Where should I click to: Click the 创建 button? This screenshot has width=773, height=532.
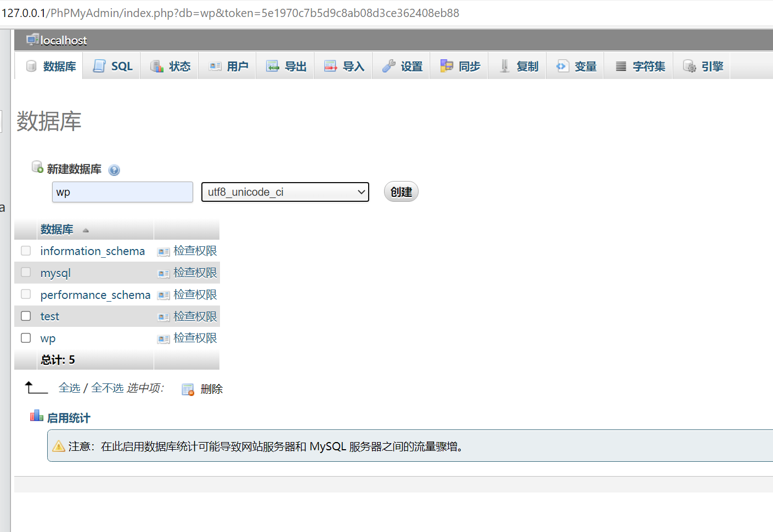(x=401, y=192)
